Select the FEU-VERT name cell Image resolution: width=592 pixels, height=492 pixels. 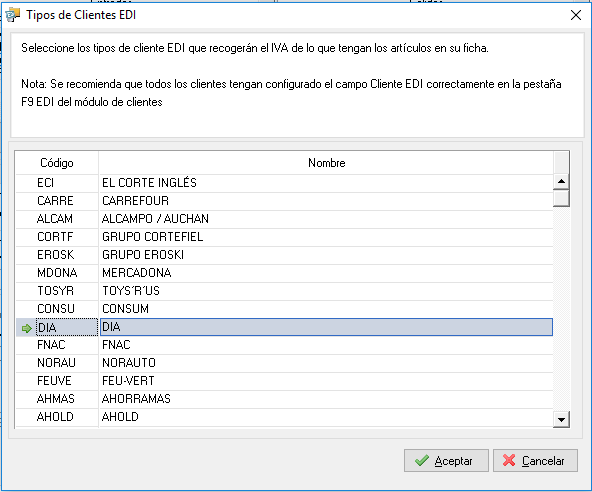coord(326,381)
